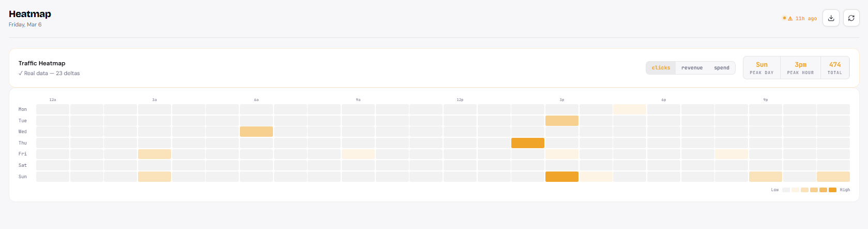
Task: Click the 474 total stat
Action: 835,68
